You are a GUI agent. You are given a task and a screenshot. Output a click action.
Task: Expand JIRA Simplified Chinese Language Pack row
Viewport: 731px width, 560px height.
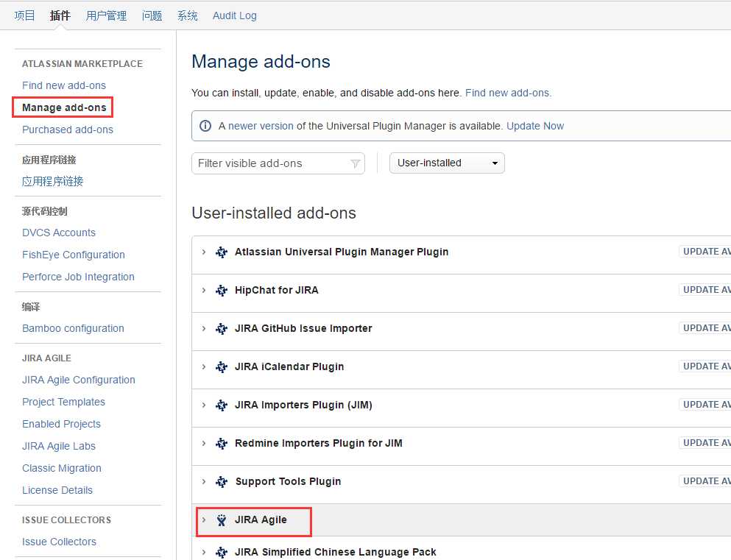(x=204, y=552)
